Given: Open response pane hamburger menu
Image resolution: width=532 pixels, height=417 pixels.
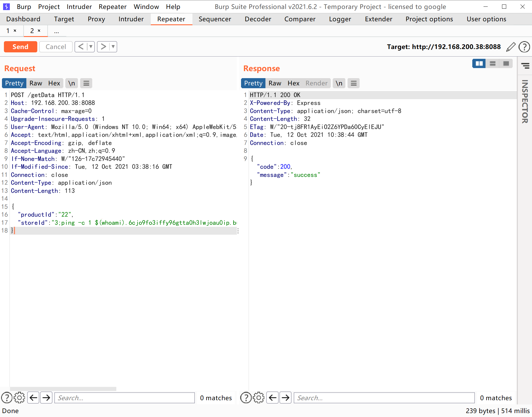Looking at the screenshot, I should (353, 83).
